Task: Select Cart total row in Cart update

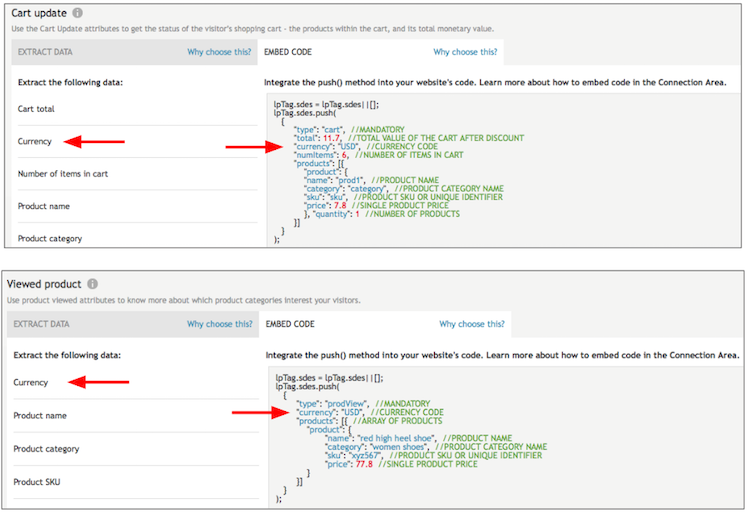Action: pos(137,109)
